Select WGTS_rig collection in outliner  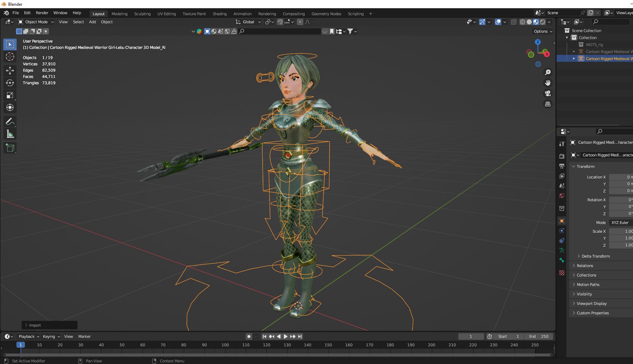[x=594, y=45]
